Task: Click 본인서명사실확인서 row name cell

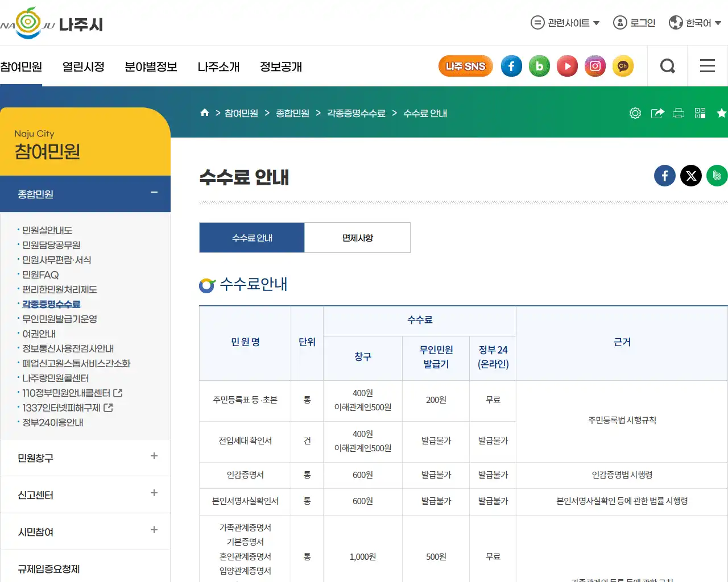Action: tap(245, 501)
